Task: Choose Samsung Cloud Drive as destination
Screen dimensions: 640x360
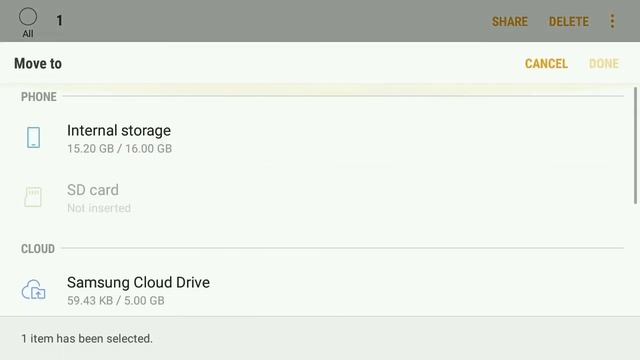Action: [x=320, y=291]
